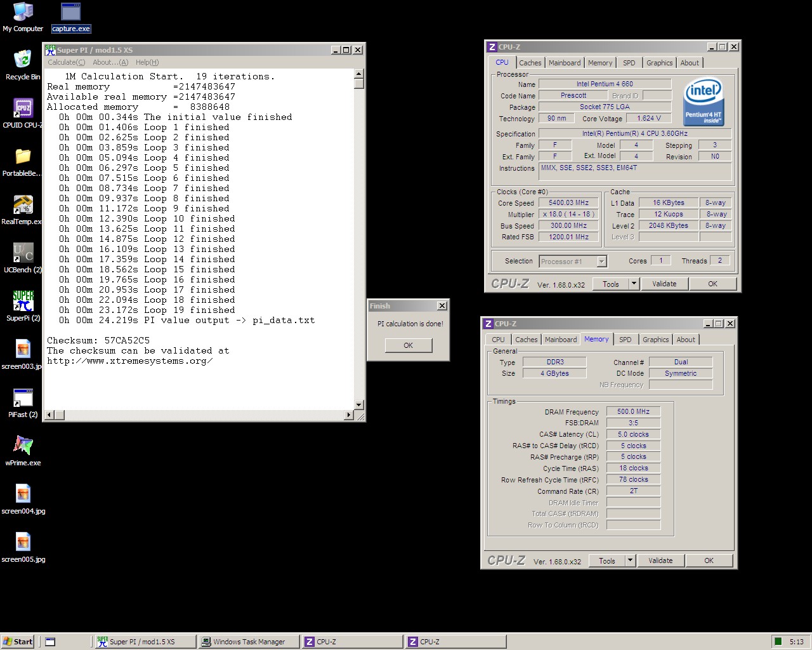Select Caches tab in upper CPU-Z
Viewport: 812px width, 650px height.
pos(530,63)
